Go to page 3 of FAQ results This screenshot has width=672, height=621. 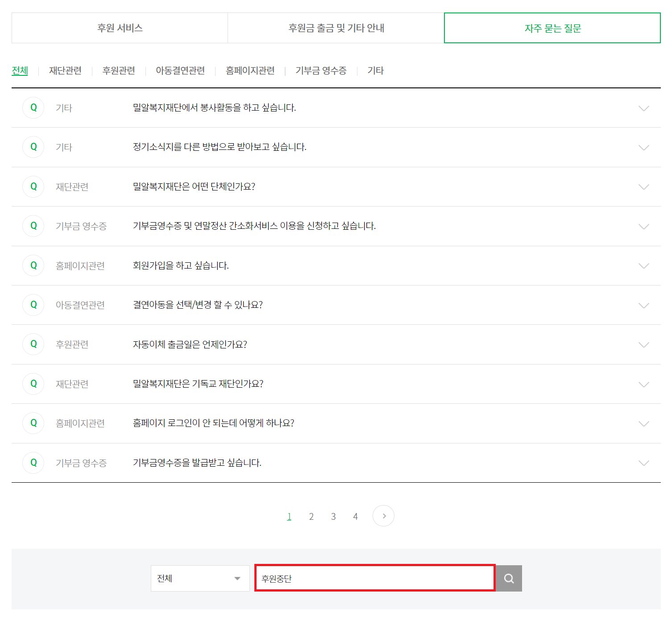(333, 516)
